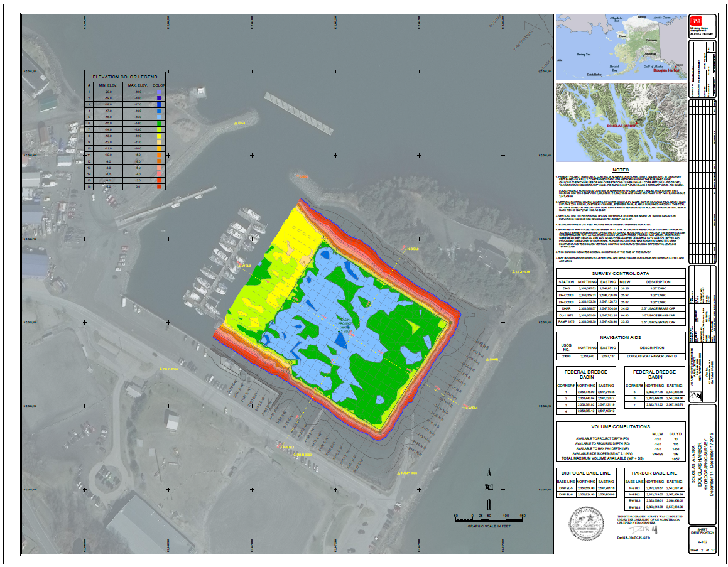This screenshot has width=728, height=567.
Task: Click the NOTES heading above the survey notes
Action: coord(620,170)
